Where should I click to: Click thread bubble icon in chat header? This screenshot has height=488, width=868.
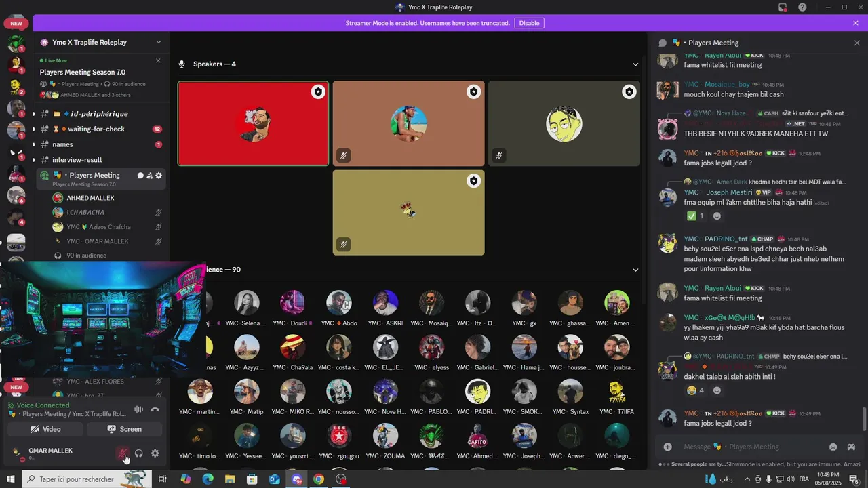[x=663, y=43]
